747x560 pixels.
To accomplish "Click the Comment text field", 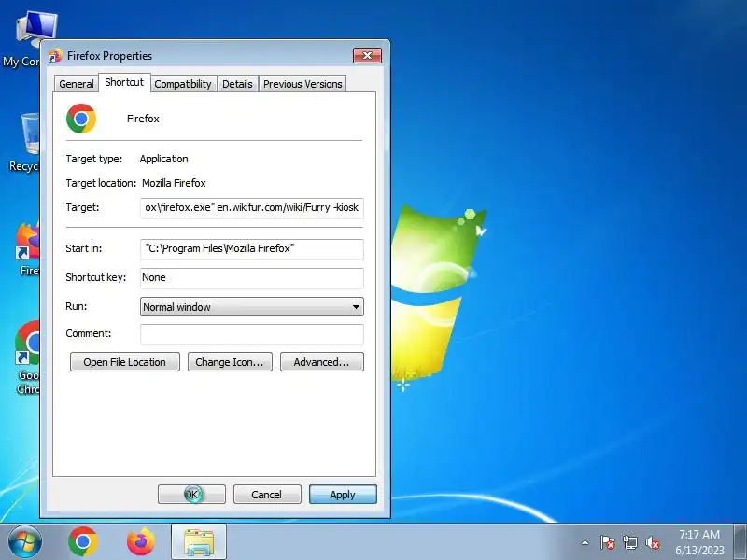I will (251, 334).
